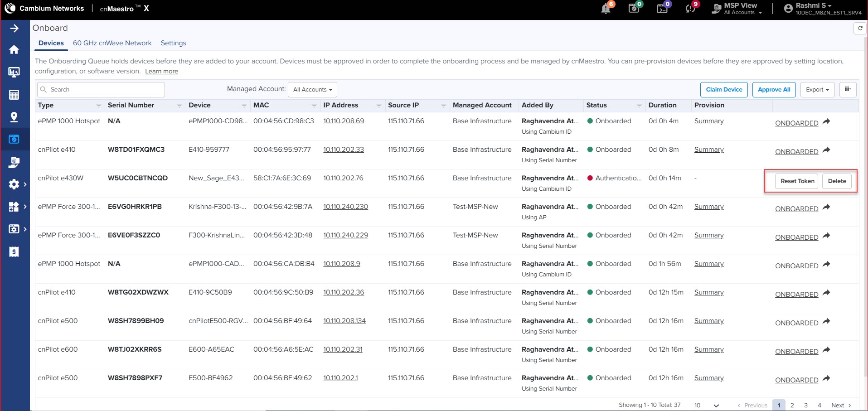The width and height of the screenshot is (868, 411).
Task: Open the jobs terminal icon in the top bar
Action: click(x=662, y=9)
